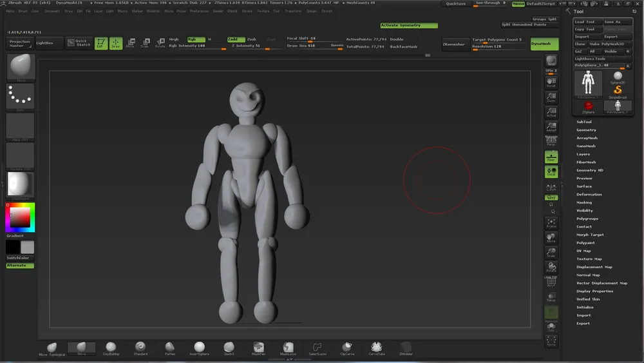
Task: Click the humanoid PolySphere tool thumbnail
Action: tap(587, 84)
